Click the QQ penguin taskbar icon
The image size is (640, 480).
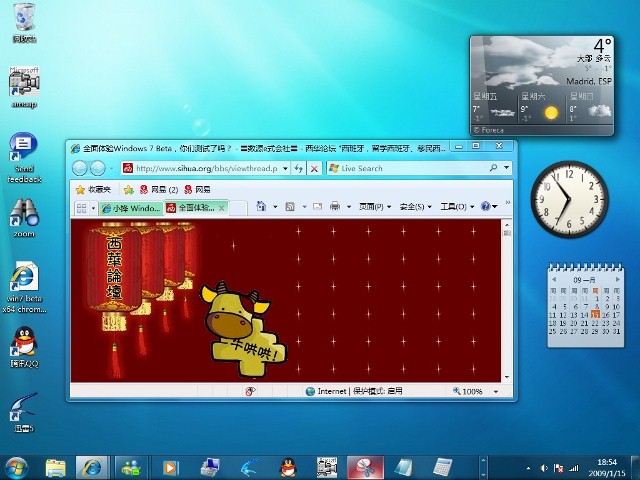[288, 468]
